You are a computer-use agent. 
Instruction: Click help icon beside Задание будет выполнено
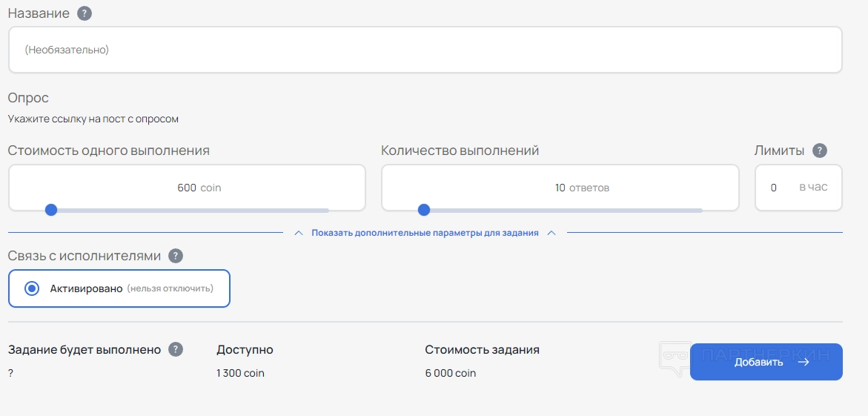click(176, 349)
